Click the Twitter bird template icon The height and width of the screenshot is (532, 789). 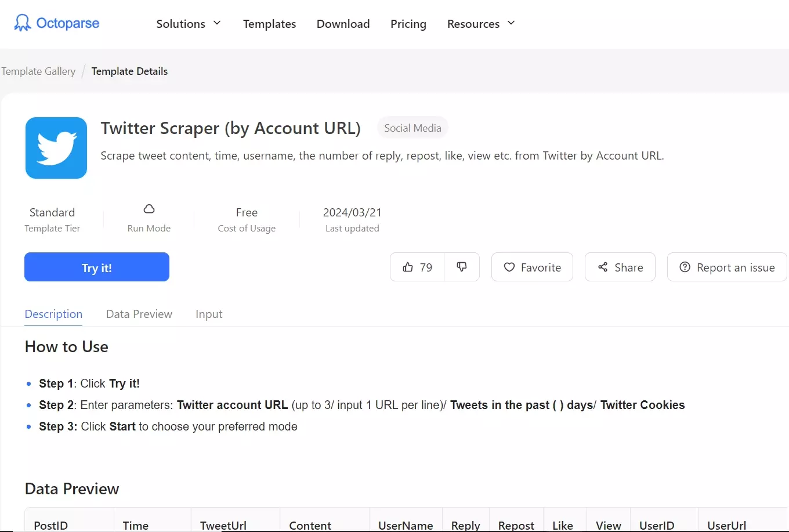tap(56, 148)
